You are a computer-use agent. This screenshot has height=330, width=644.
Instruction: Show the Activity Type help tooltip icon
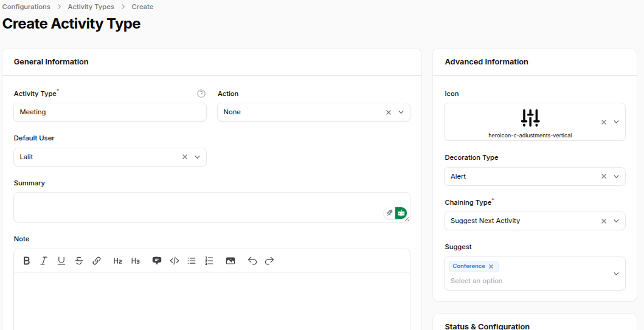[201, 94]
